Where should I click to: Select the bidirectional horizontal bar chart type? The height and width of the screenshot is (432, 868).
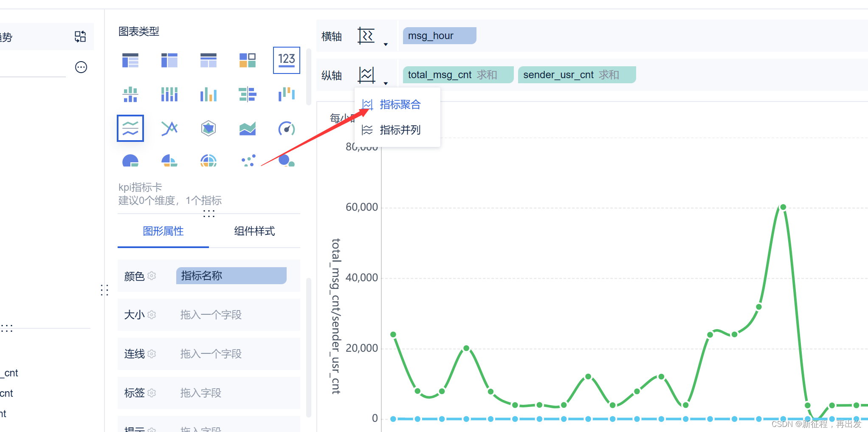pos(248,94)
